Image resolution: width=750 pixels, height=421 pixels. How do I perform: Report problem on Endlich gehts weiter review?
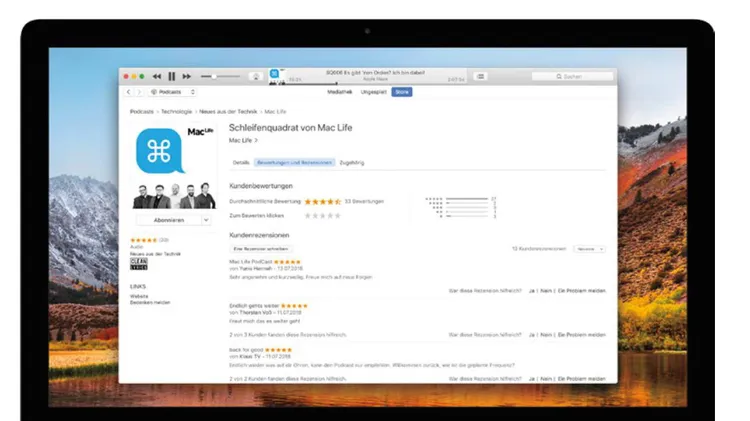[x=582, y=335]
